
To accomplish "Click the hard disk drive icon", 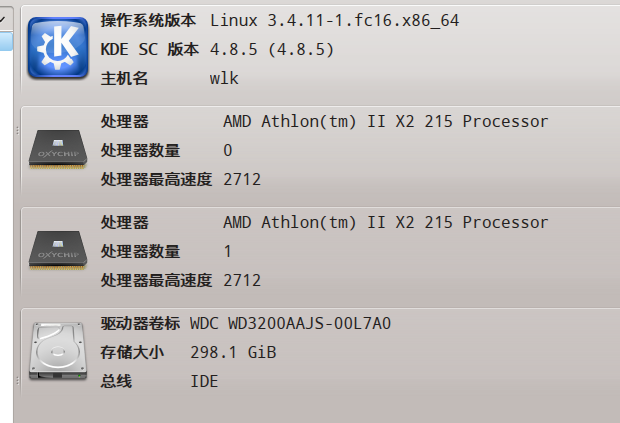I will pos(58,351).
